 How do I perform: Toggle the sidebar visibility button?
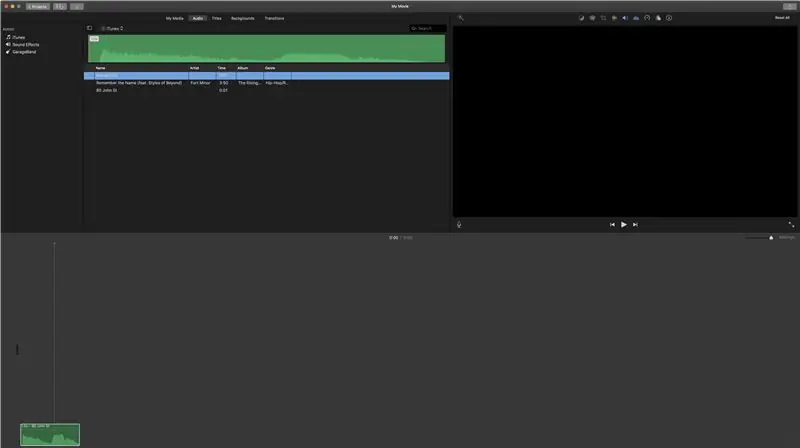[89, 28]
